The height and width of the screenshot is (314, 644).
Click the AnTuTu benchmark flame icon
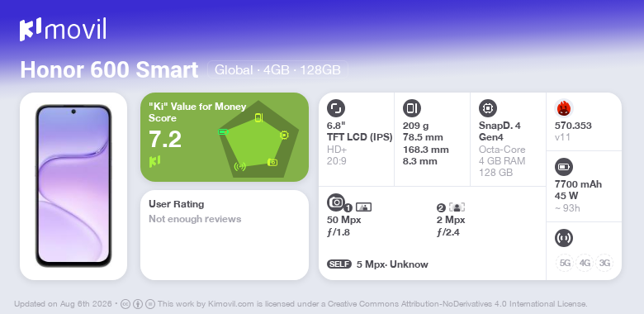pos(564,108)
